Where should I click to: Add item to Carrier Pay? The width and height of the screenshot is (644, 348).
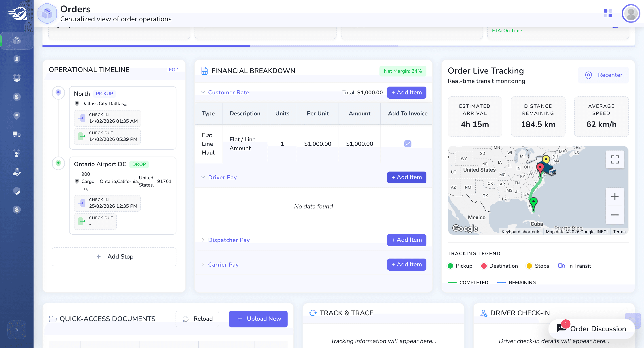pos(407,265)
